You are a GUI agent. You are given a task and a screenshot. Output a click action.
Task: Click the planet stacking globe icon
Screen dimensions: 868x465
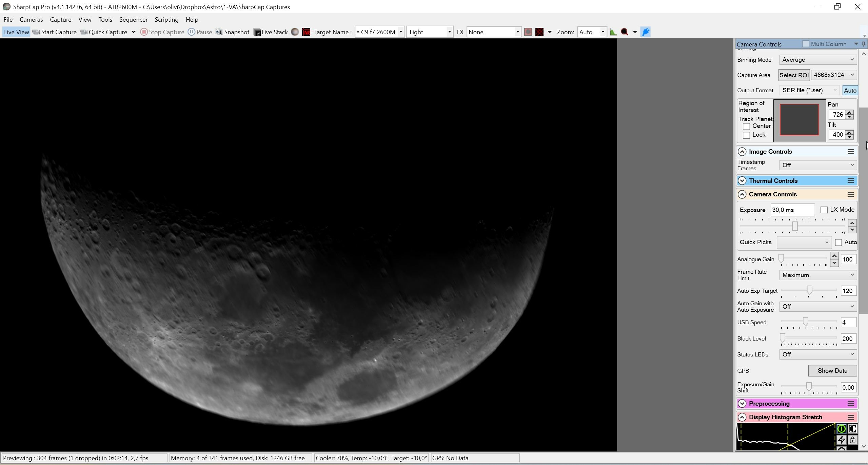(295, 32)
